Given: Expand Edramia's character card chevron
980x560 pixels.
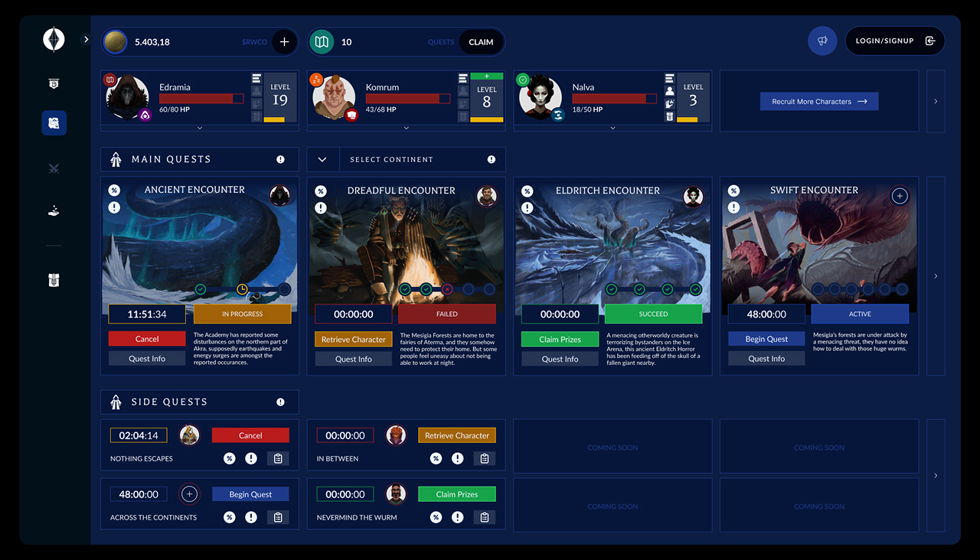Looking at the screenshot, I should point(199,129).
